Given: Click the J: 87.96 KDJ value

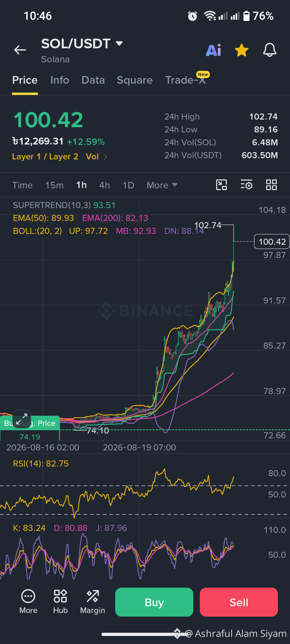Looking at the screenshot, I should click(111, 528).
